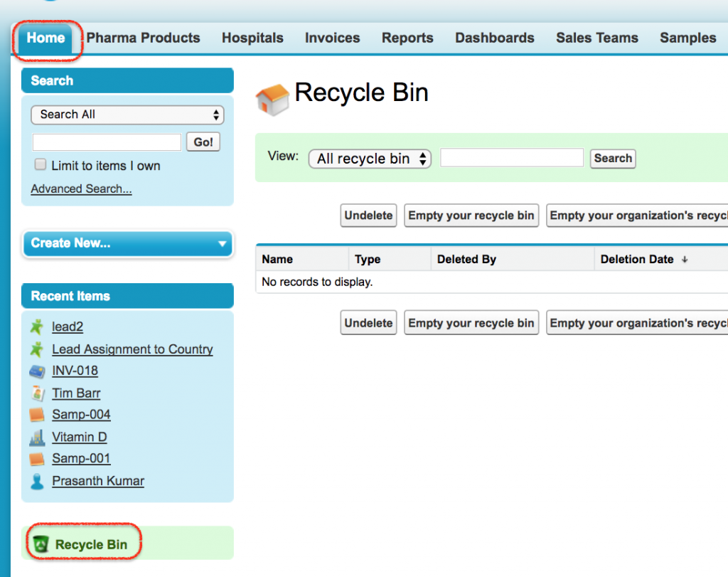Expand the Create New... menu

click(x=127, y=243)
